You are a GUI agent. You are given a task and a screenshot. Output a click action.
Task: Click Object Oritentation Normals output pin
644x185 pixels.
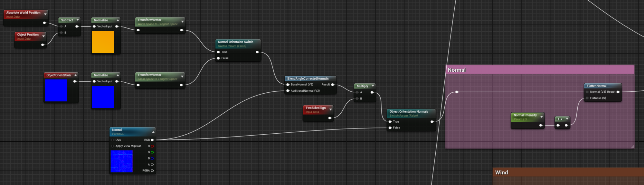[x=432, y=122]
